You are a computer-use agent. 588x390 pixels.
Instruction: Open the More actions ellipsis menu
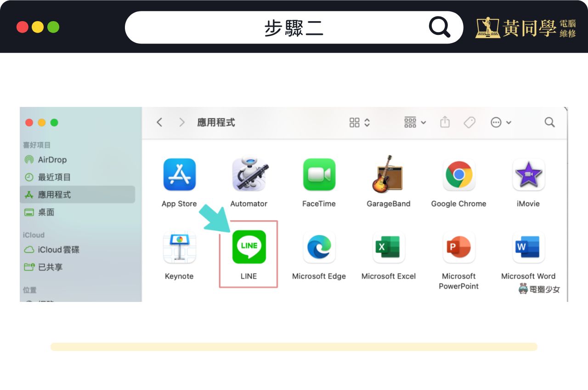(501, 122)
